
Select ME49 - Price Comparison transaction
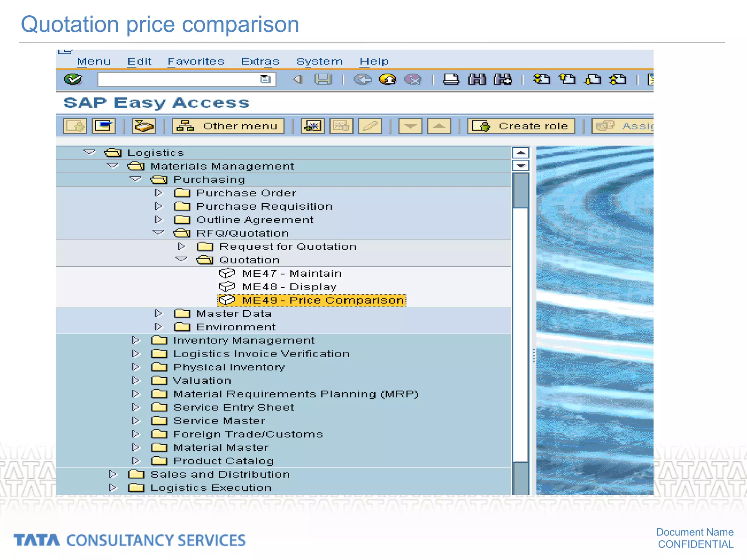click(311, 300)
